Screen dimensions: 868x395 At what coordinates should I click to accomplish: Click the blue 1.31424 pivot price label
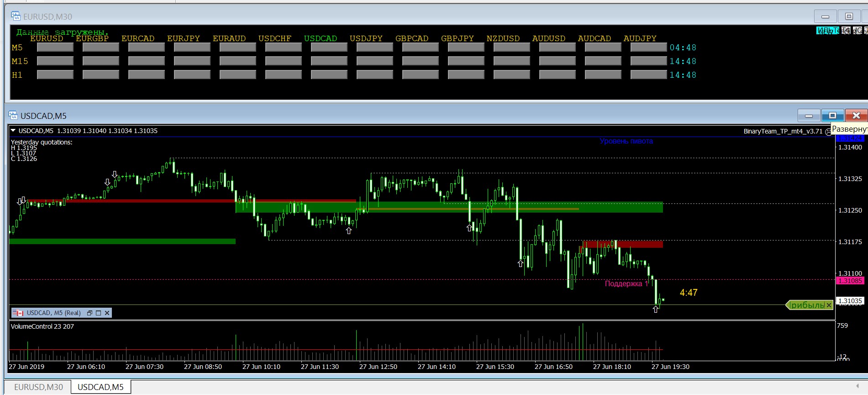850,138
